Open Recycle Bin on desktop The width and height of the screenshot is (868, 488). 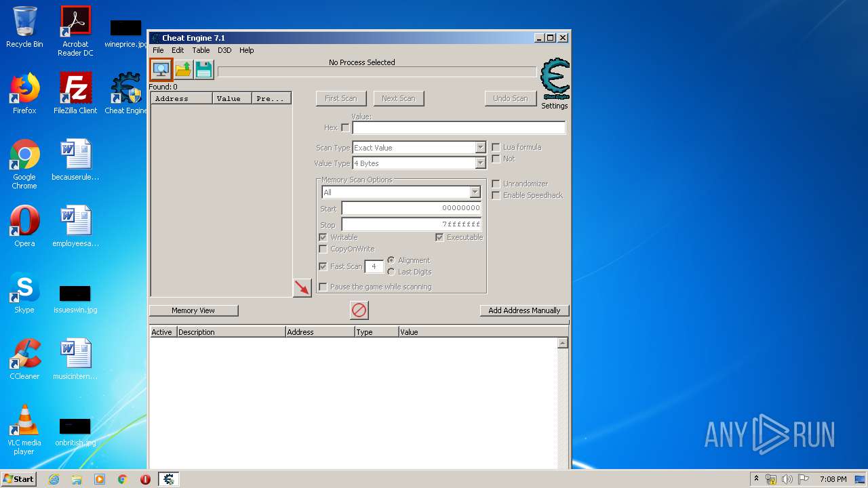coord(24,27)
